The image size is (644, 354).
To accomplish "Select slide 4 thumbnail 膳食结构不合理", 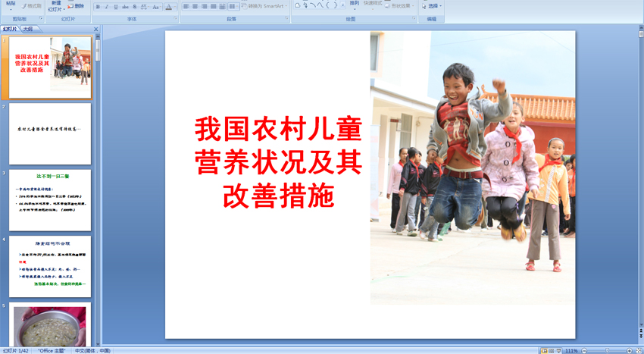I will 50,266.
